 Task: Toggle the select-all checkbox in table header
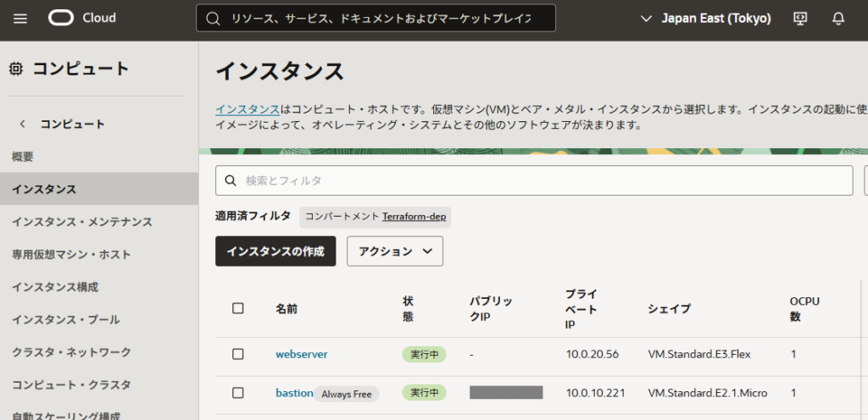click(238, 308)
